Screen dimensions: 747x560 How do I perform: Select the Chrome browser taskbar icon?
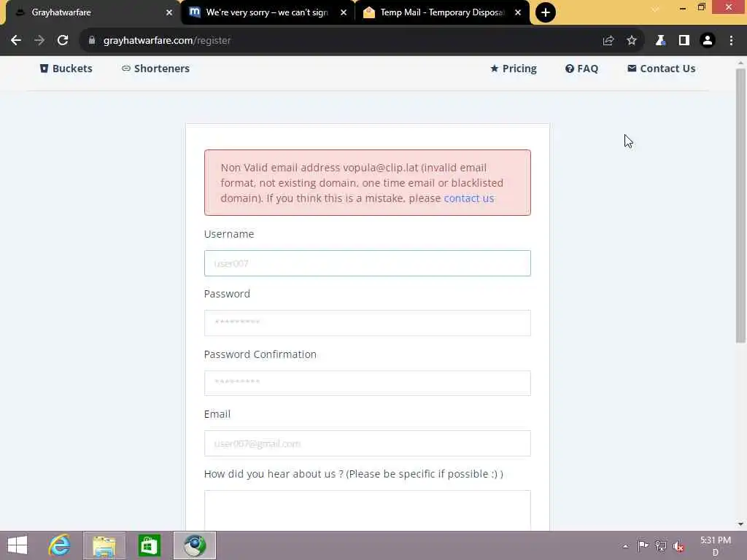pyautogui.click(x=195, y=545)
